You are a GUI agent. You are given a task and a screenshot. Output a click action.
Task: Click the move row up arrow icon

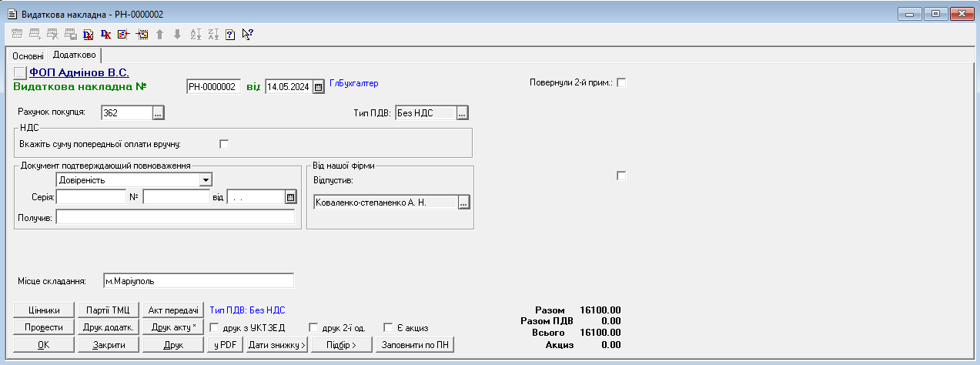[160, 35]
